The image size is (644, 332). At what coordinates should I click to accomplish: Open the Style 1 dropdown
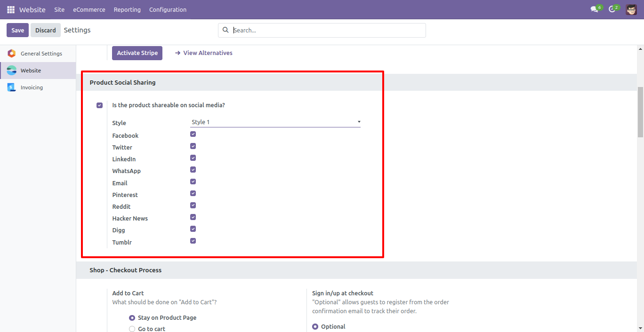pos(275,122)
